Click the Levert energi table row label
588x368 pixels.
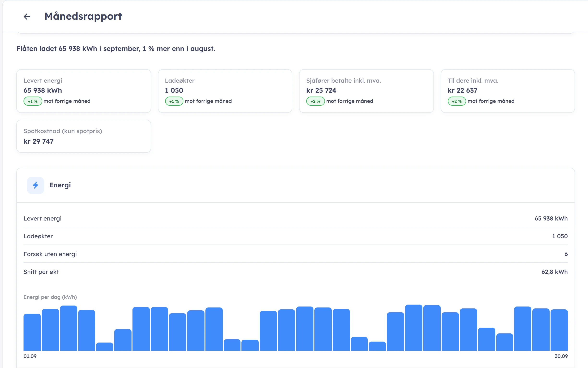pyautogui.click(x=42, y=219)
